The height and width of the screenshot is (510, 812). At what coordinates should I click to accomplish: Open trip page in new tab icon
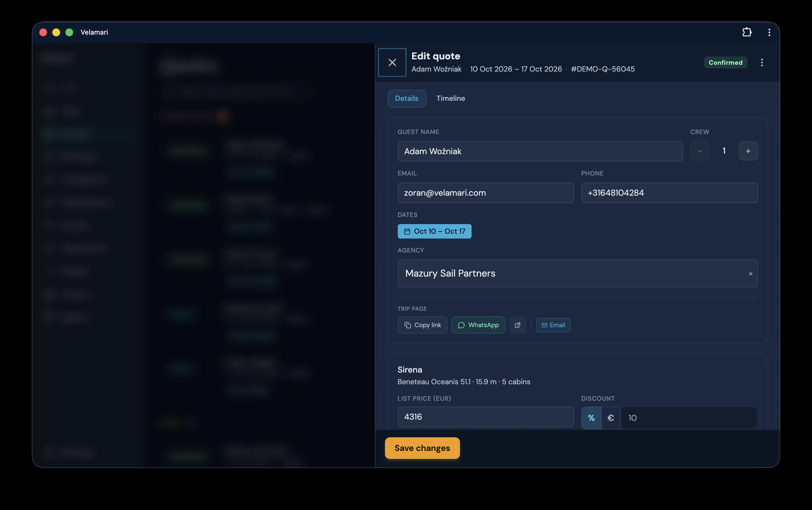[x=517, y=325]
